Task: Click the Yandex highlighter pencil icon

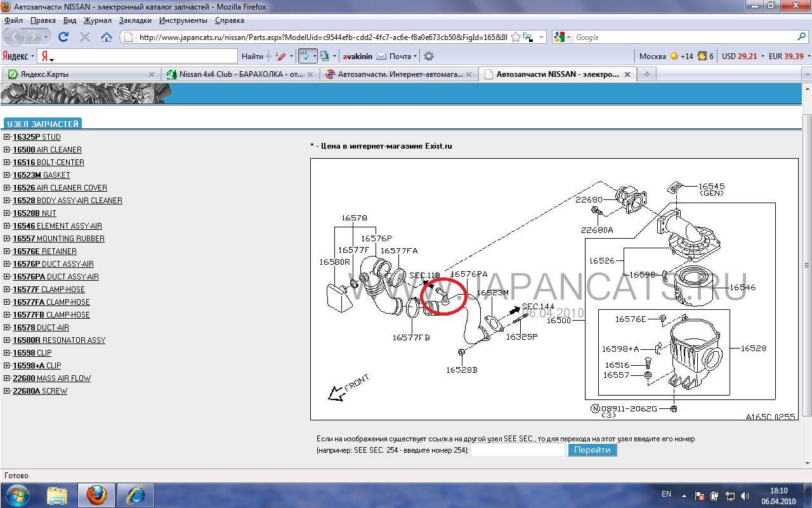Action: coord(282,56)
